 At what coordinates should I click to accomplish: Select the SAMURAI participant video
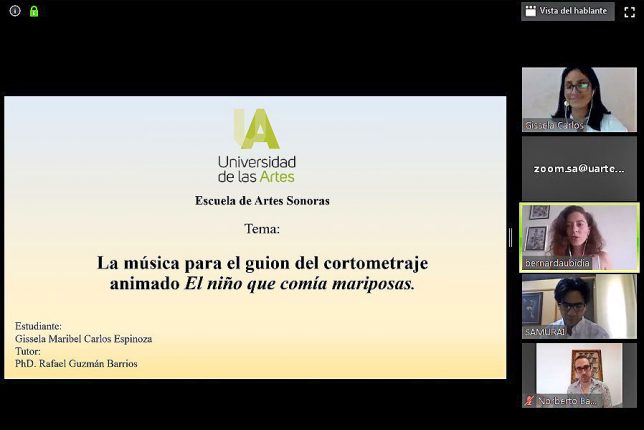[578, 306]
